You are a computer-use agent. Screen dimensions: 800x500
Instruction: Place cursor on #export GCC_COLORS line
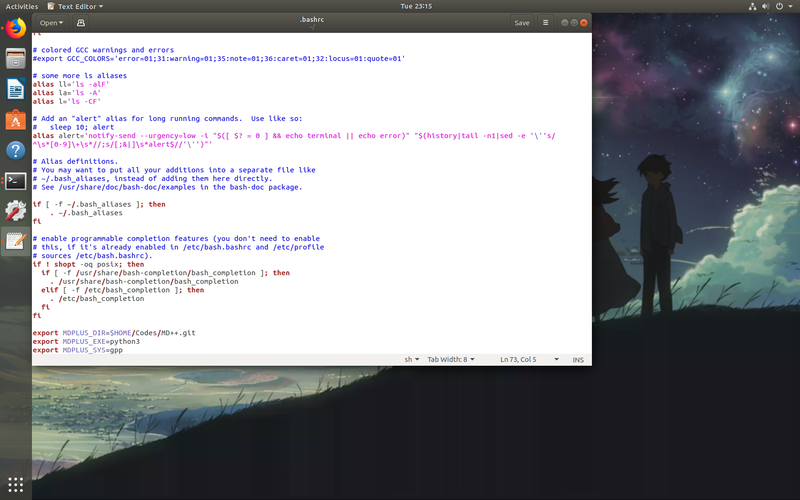coord(219,59)
